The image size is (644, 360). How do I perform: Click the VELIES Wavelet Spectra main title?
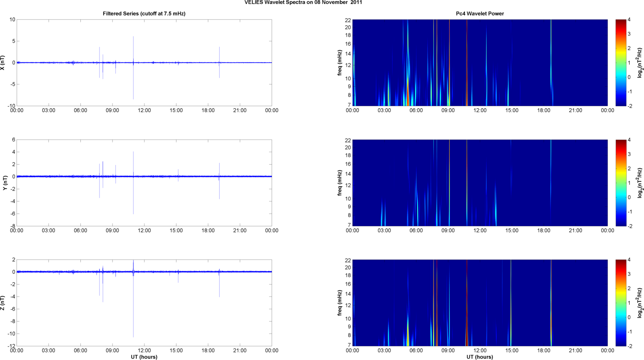pos(303,3)
